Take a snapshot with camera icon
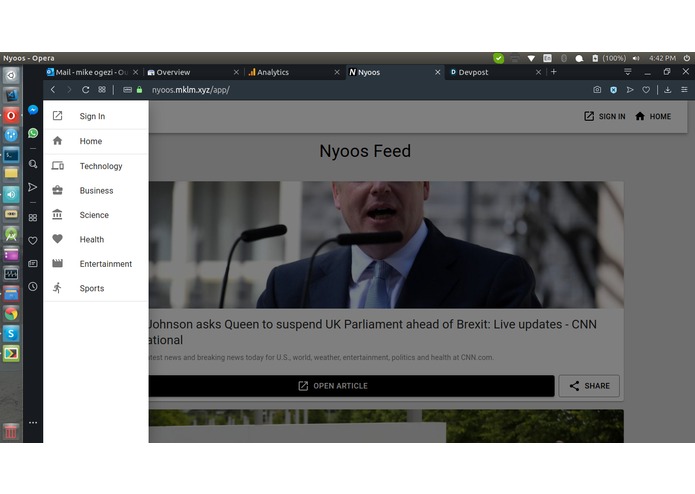Image resolution: width=695 pixels, height=494 pixels. pyautogui.click(x=597, y=89)
